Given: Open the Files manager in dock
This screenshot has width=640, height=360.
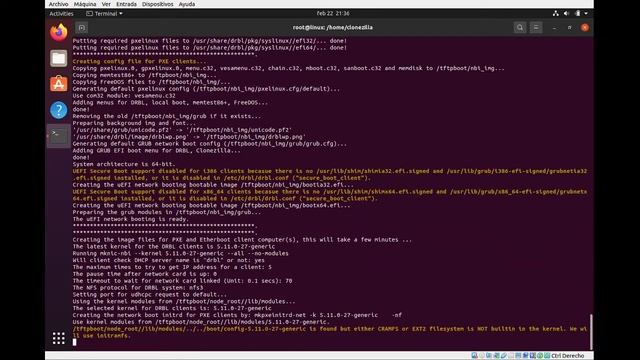Looking at the screenshot, I should [59, 58].
